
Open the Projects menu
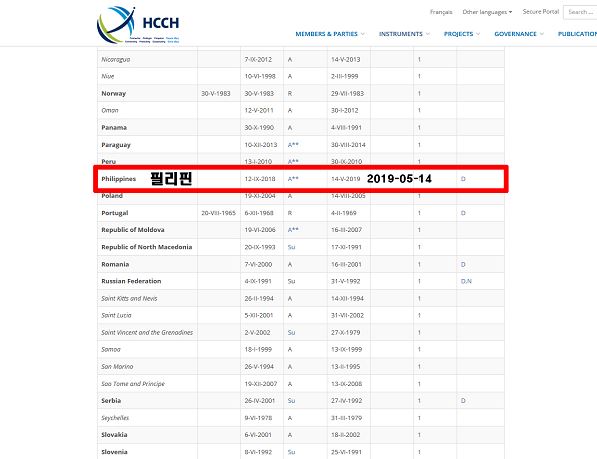tap(461, 34)
